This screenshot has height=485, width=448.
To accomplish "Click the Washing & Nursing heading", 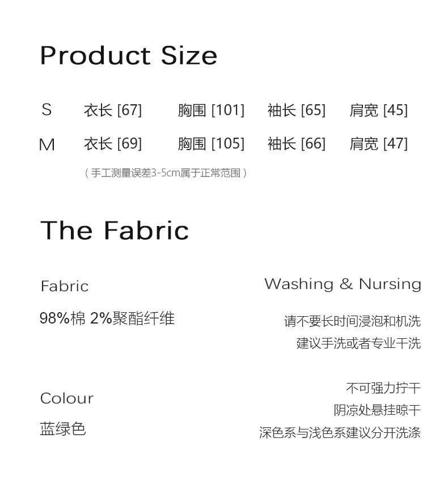I will click(x=343, y=284).
